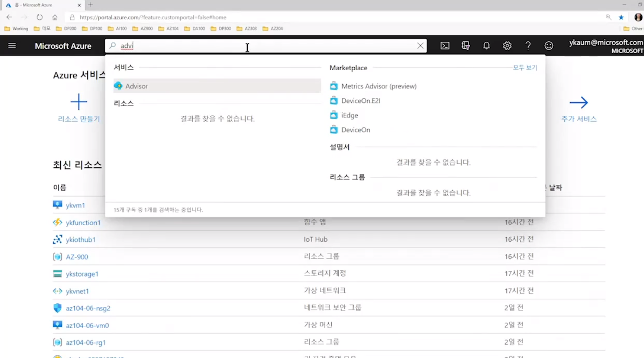Click the browser address bar URL

[153, 17]
